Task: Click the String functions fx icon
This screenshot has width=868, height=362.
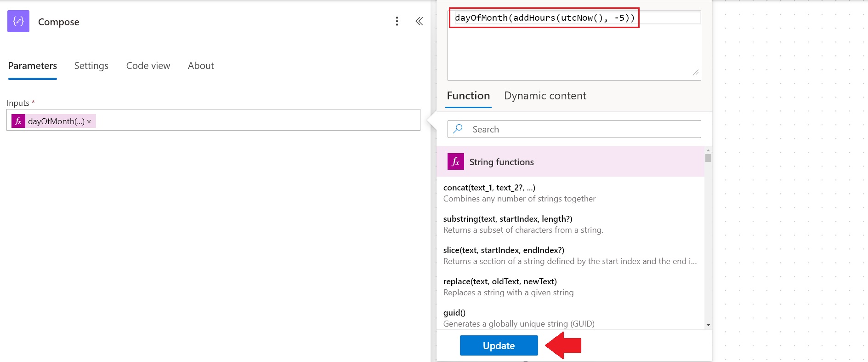Action: 455,161
